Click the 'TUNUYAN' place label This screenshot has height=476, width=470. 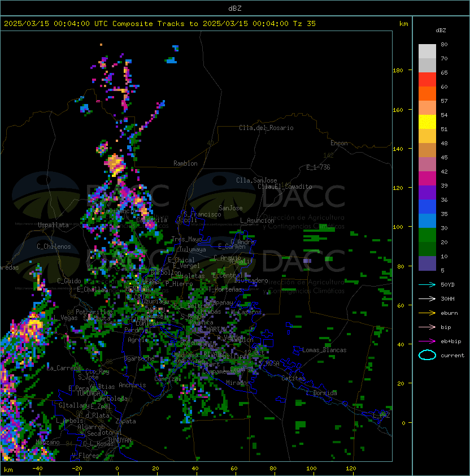tap(120, 440)
